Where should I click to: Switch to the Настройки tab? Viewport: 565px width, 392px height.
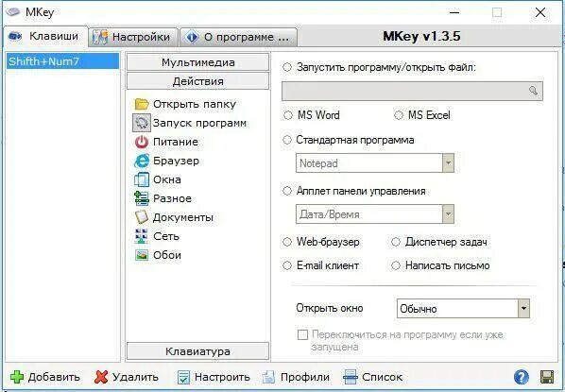(x=133, y=37)
